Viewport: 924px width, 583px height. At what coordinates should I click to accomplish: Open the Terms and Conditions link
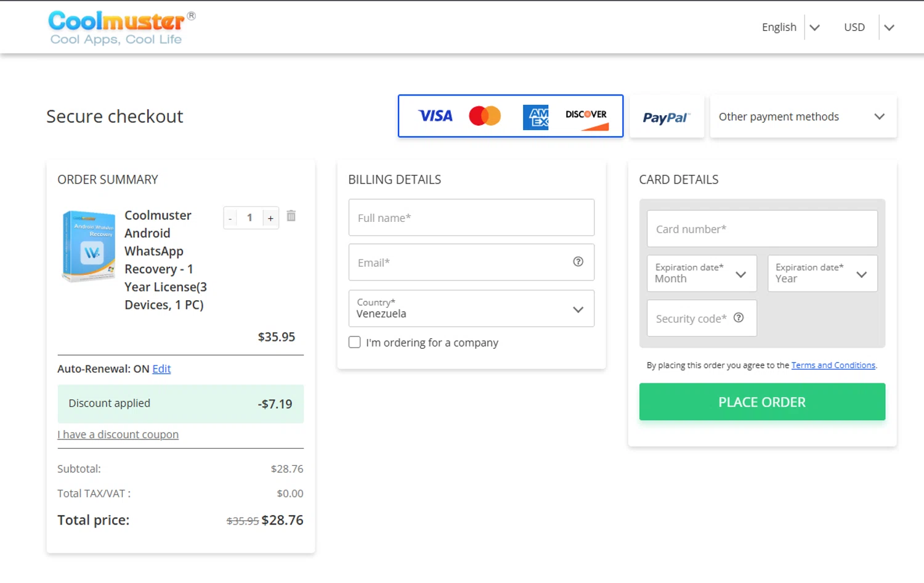(x=833, y=365)
